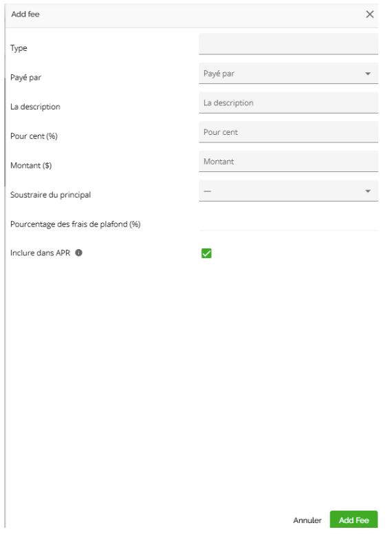Close the Add fee dialog with X

click(369, 14)
